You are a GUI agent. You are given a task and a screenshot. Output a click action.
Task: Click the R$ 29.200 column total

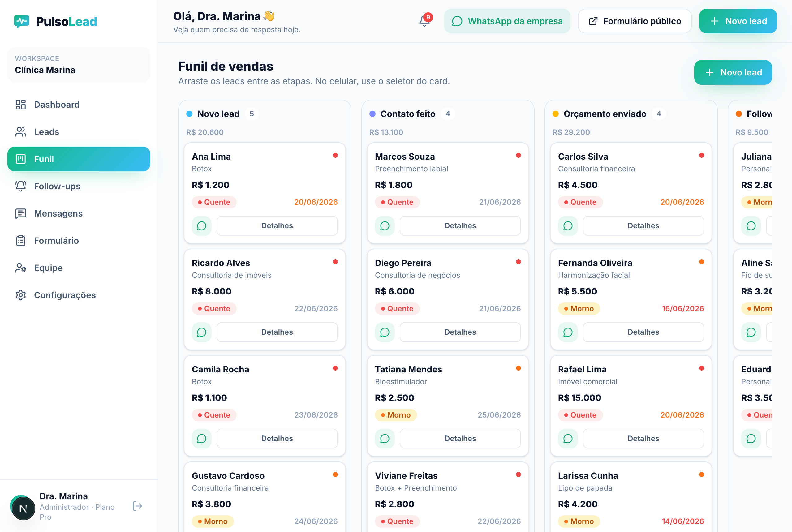(571, 132)
